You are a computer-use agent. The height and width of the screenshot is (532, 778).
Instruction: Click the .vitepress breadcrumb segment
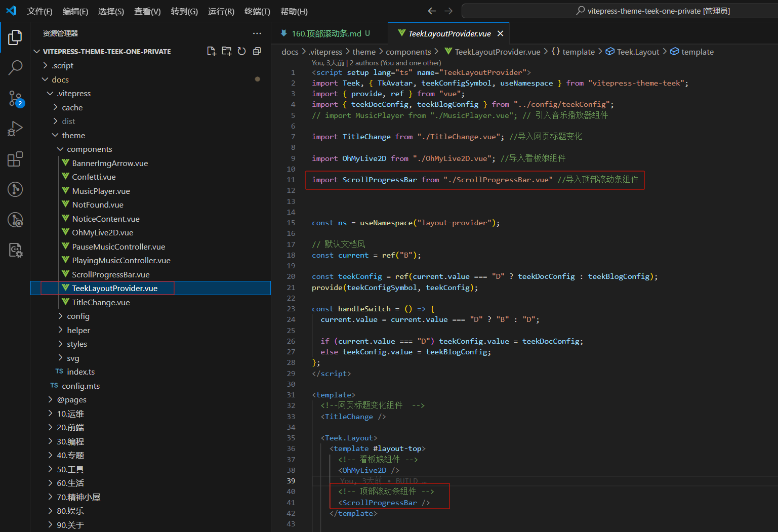coord(325,52)
